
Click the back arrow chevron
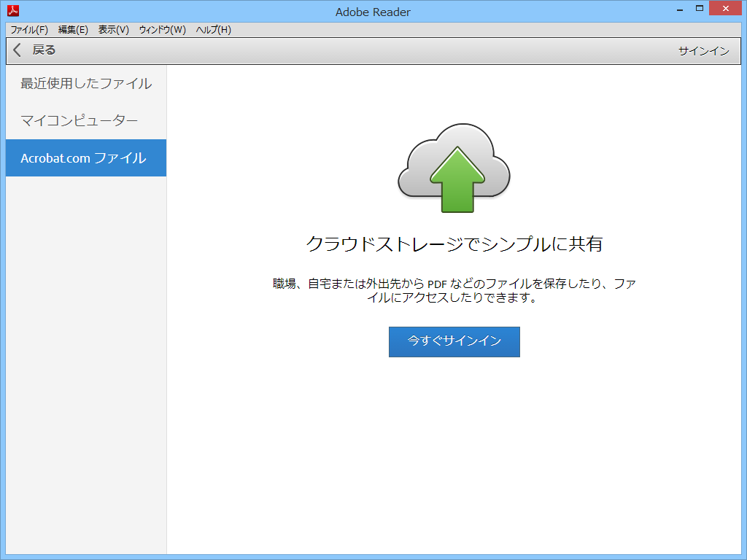click(x=15, y=50)
